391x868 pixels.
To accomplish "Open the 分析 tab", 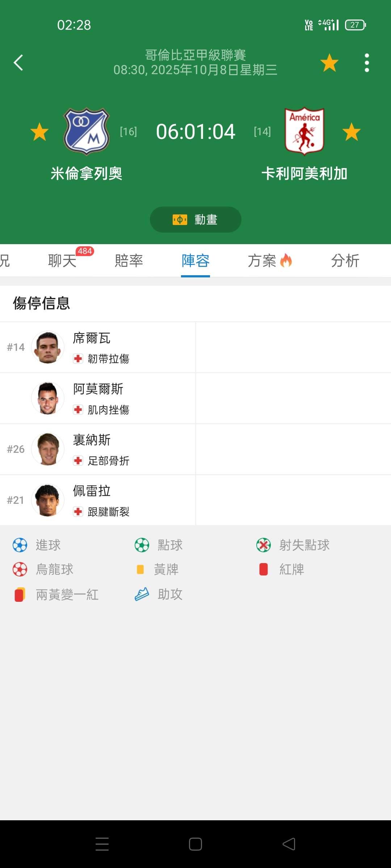I will [x=345, y=261].
